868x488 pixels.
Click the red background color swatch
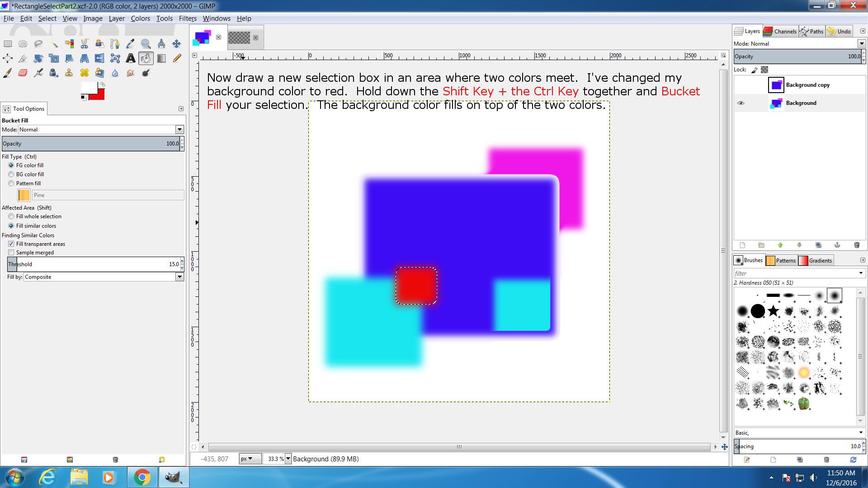pos(99,96)
